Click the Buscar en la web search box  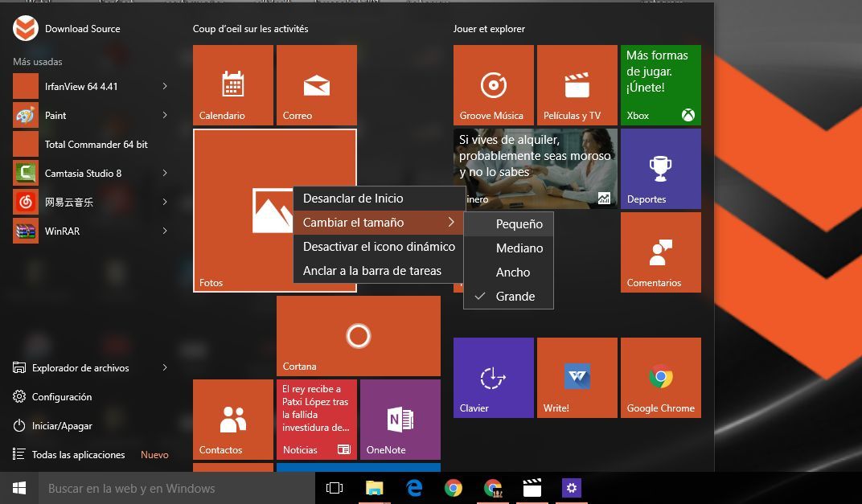pos(176,488)
